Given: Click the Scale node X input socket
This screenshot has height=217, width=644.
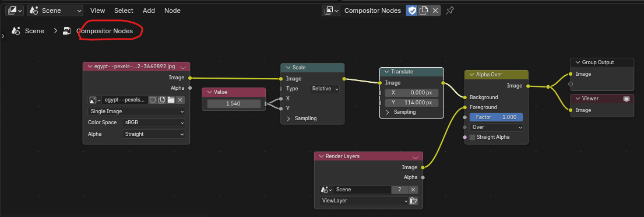Looking at the screenshot, I should 281,99.
